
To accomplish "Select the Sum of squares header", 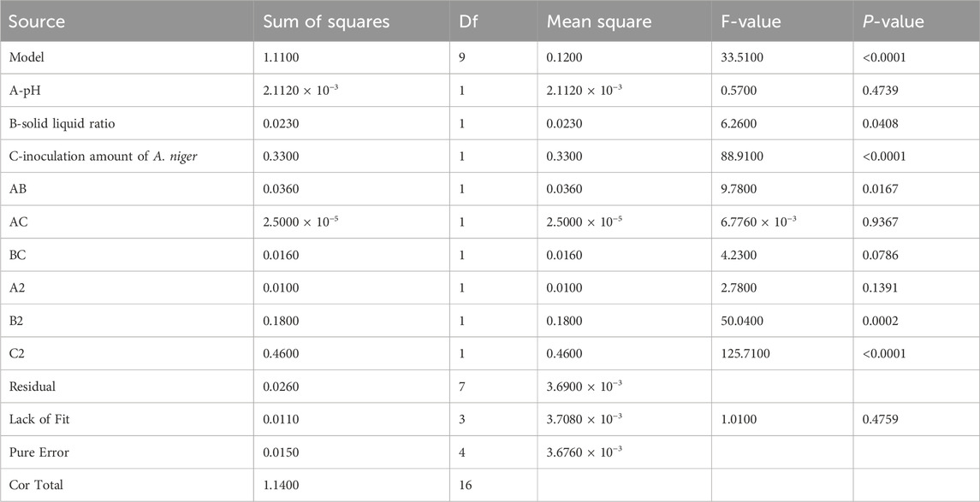I will pos(326,21).
